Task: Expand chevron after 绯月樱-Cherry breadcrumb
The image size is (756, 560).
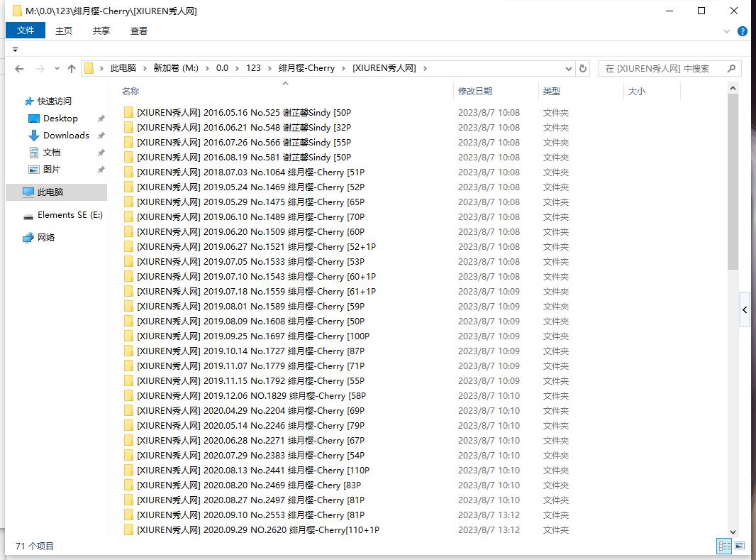Action: pyautogui.click(x=343, y=69)
